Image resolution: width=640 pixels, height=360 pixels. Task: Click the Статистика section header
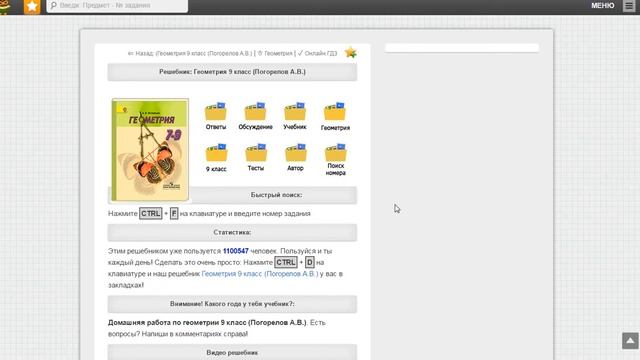point(232,232)
